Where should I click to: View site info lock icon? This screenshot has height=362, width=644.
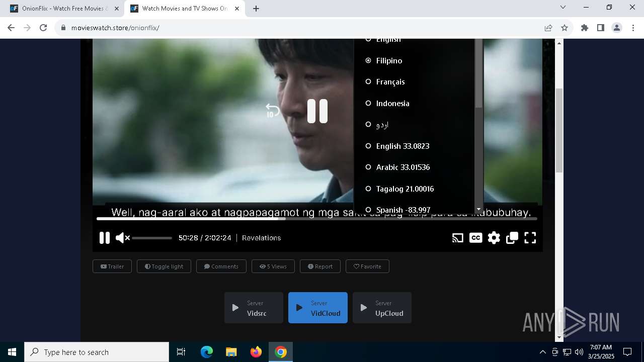pyautogui.click(x=63, y=28)
